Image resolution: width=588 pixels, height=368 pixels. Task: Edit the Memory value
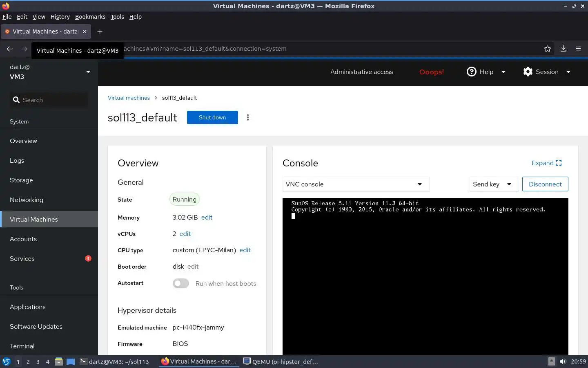coord(207,217)
